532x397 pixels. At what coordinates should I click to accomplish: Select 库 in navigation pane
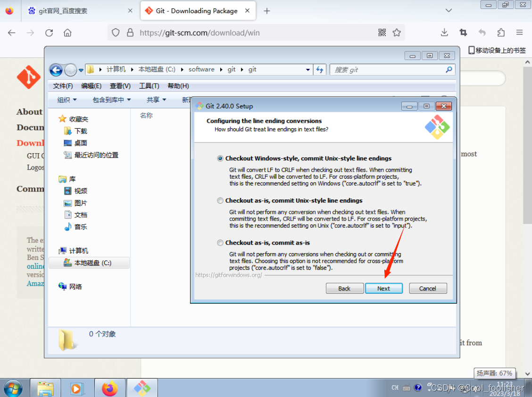tap(72, 179)
